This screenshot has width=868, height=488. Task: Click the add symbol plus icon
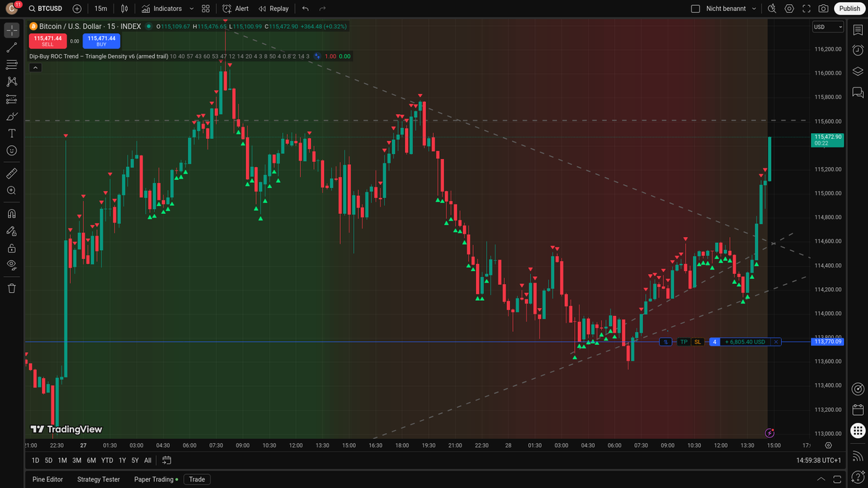coord(77,9)
